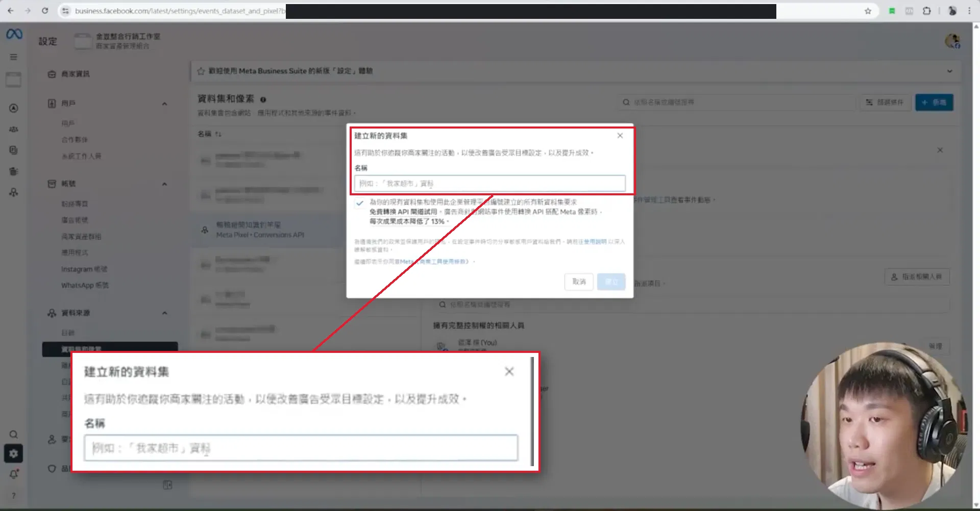The image size is (980, 511).
Task: Focus the dataset 名稱 input field
Action: coord(489,184)
